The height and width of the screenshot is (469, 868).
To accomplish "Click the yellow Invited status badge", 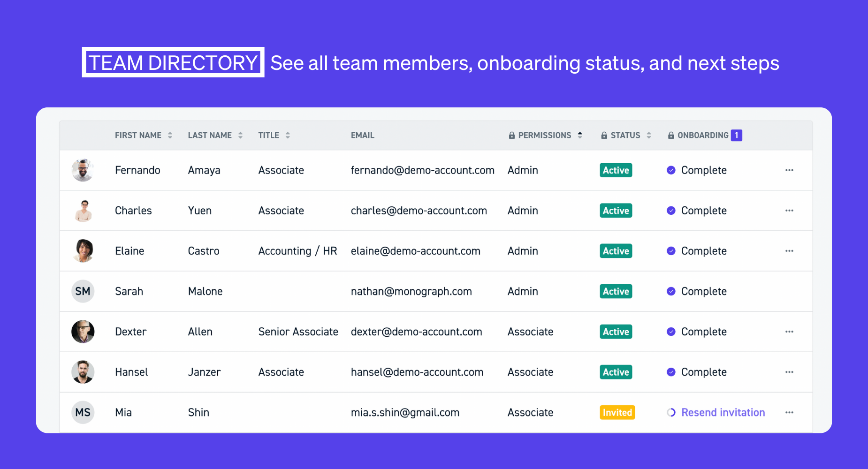I will point(617,412).
